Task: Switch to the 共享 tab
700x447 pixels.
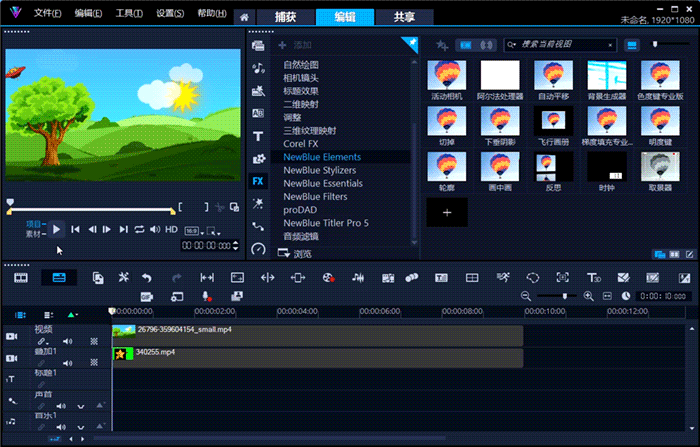Action: click(404, 17)
